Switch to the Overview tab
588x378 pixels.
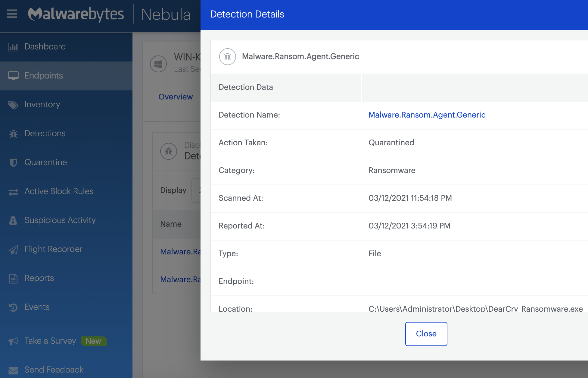tap(176, 97)
